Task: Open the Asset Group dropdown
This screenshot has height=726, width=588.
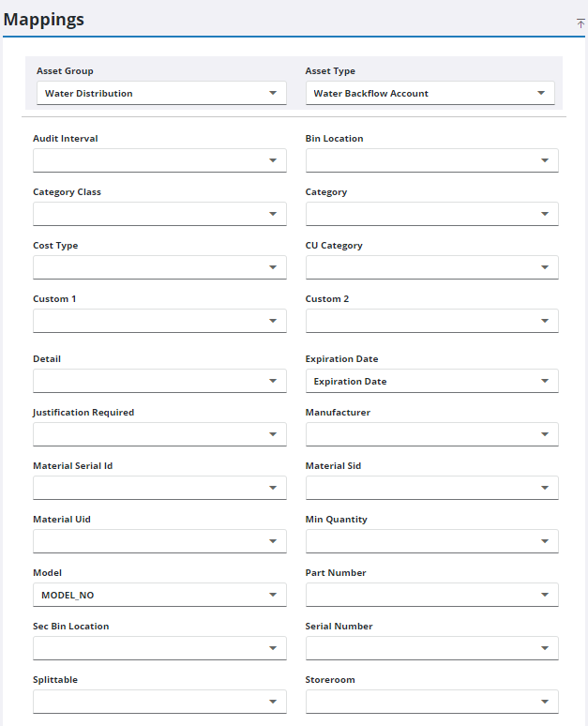Action: (160, 94)
